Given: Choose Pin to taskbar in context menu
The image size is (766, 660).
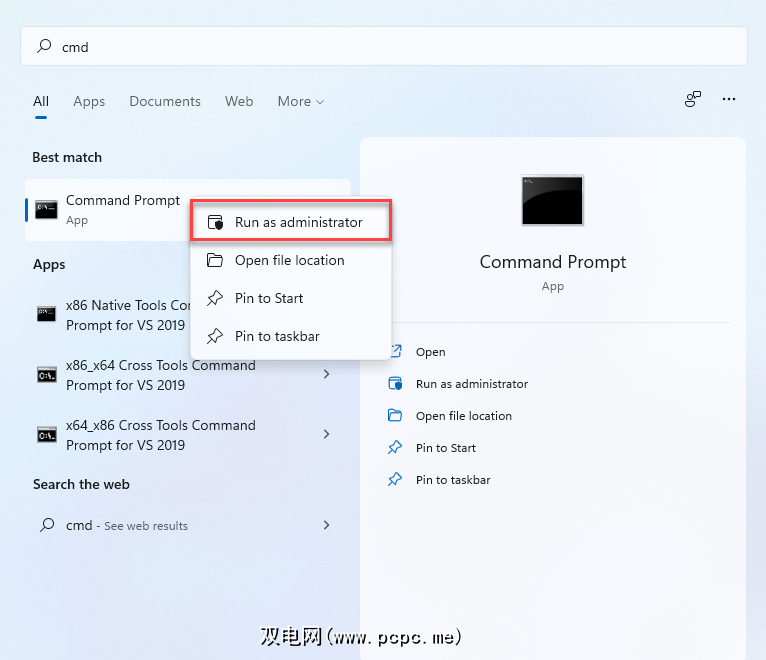Looking at the screenshot, I should pyautogui.click(x=291, y=337).
